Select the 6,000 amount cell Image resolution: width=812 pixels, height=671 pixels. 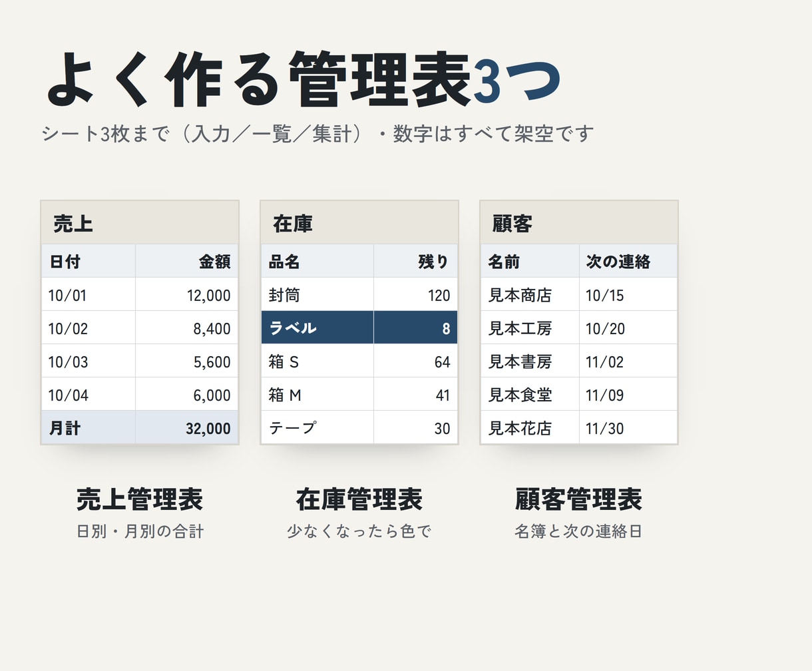187,394
